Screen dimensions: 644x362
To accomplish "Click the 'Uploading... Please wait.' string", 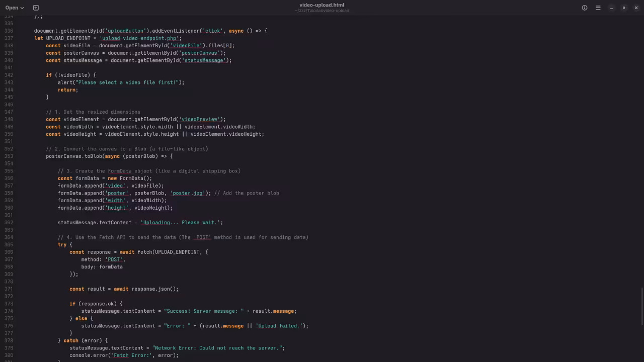I will click(x=180, y=222).
